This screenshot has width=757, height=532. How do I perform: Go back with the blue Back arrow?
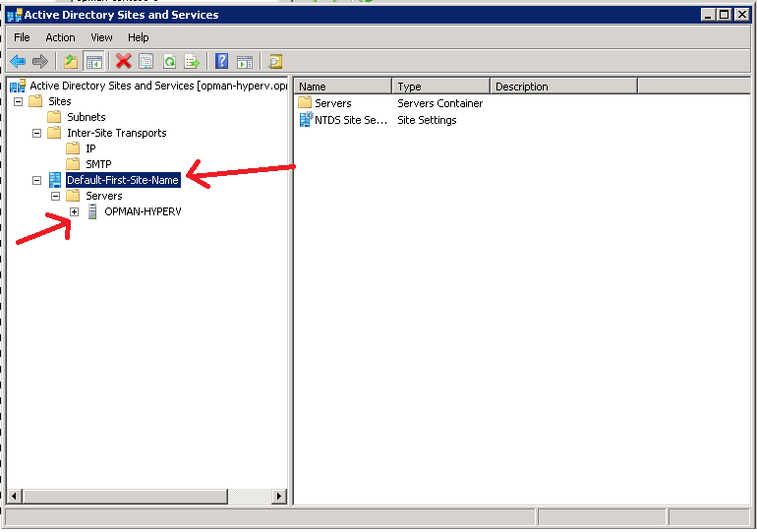coord(18,61)
